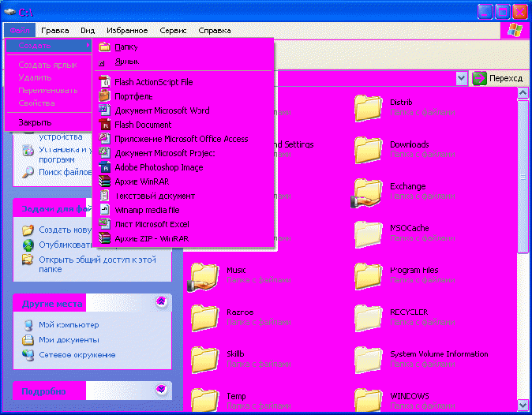The image size is (532, 415).
Task: Click the vertical scrollbar thumb
Action: (523, 176)
